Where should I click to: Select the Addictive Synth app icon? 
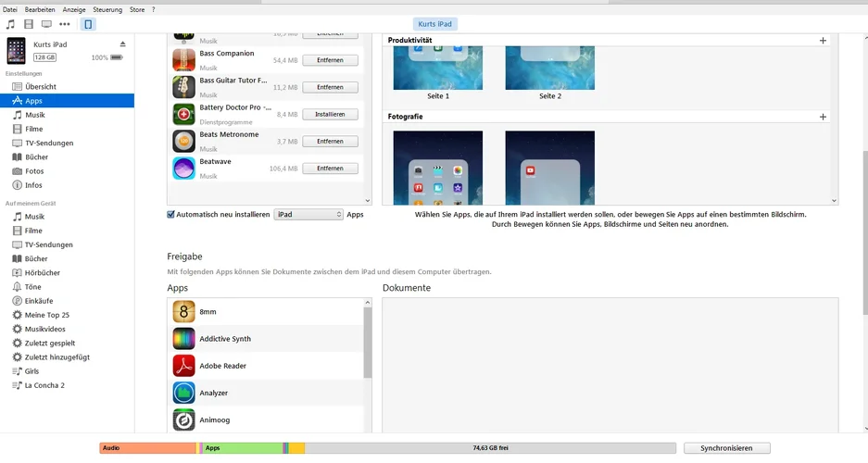[x=183, y=339]
